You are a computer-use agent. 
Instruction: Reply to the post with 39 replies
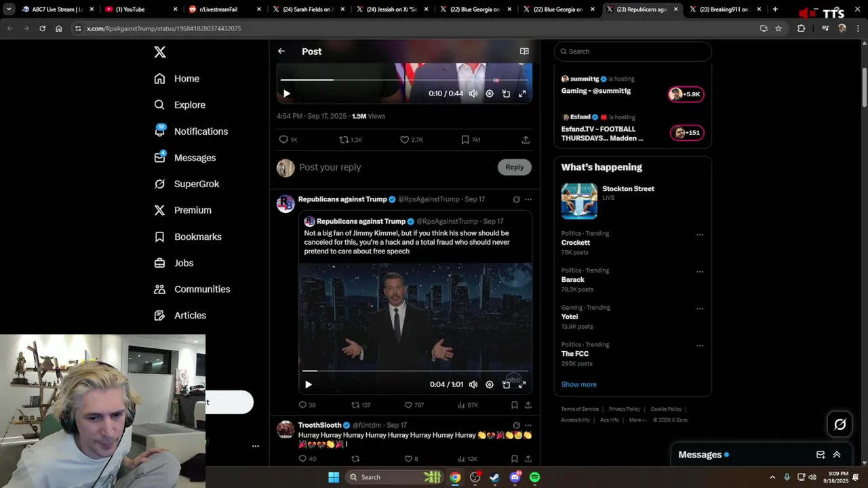307,405
